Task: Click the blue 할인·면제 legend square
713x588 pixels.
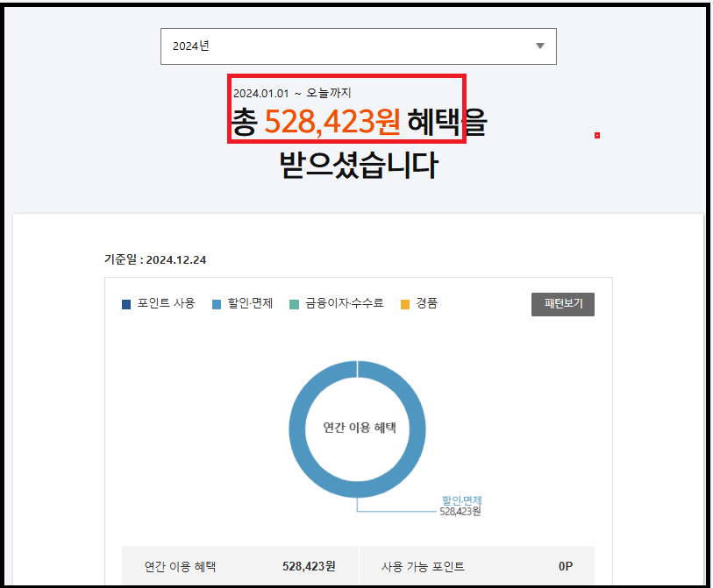Action: coord(216,304)
